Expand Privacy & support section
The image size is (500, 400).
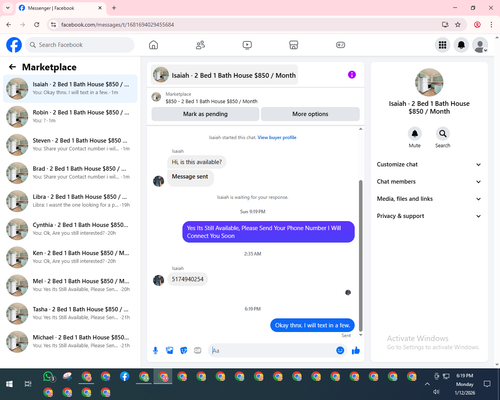pyautogui.click(x=429, y=216)
